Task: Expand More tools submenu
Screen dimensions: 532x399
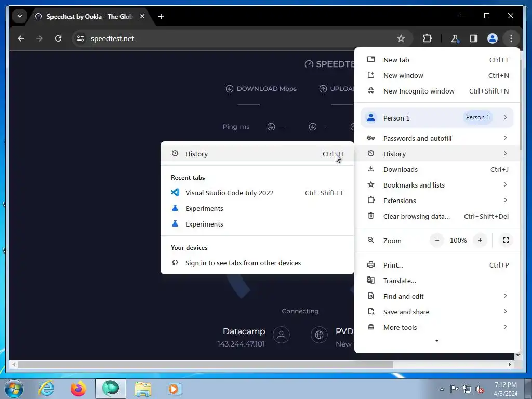Action: point(437,327)
